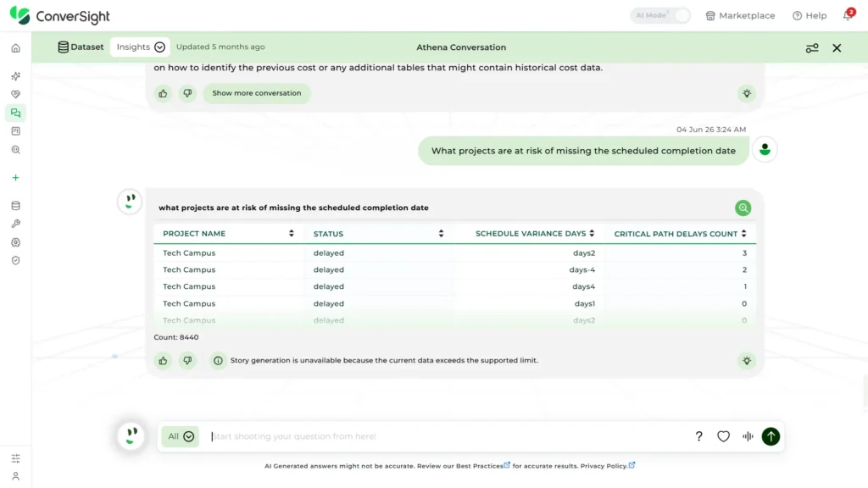
Task: Click the ConverSight logo
Action: pos(60,16)
